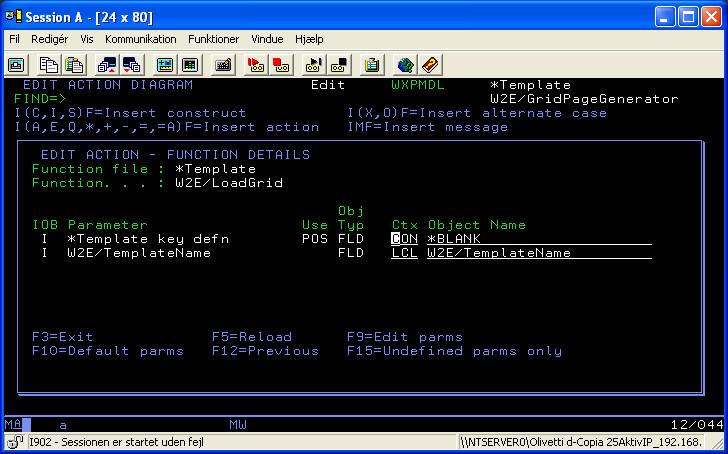Click the 'MA' operator info indicator
728x454 pixels.
(13, 424)
